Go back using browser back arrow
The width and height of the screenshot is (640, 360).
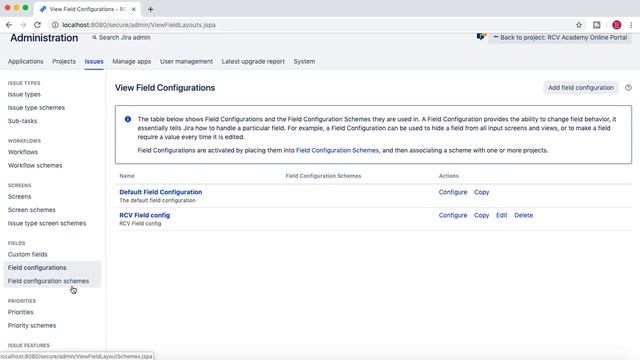point(9,25)
